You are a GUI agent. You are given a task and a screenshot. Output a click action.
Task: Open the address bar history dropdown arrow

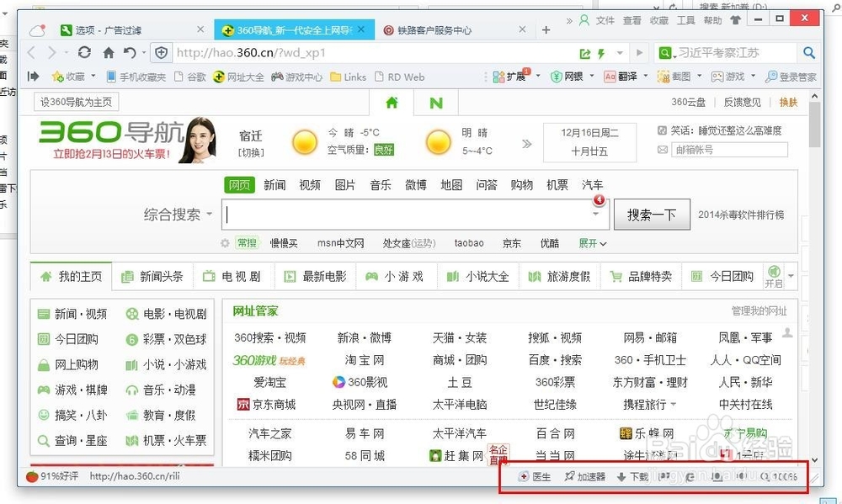(620, 53)
